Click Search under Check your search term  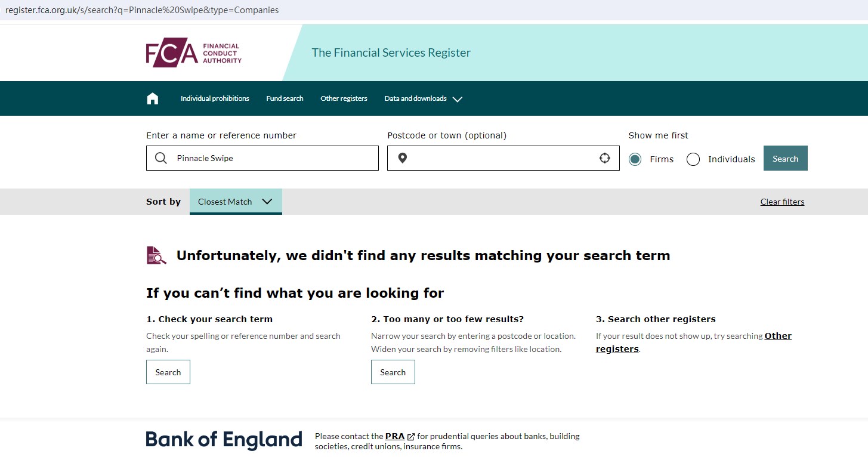[x=168, y=372]
